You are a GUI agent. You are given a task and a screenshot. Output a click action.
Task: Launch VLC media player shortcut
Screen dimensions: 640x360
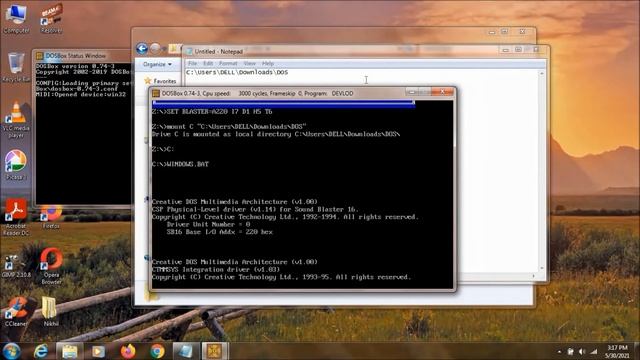(x=16, y=120)
